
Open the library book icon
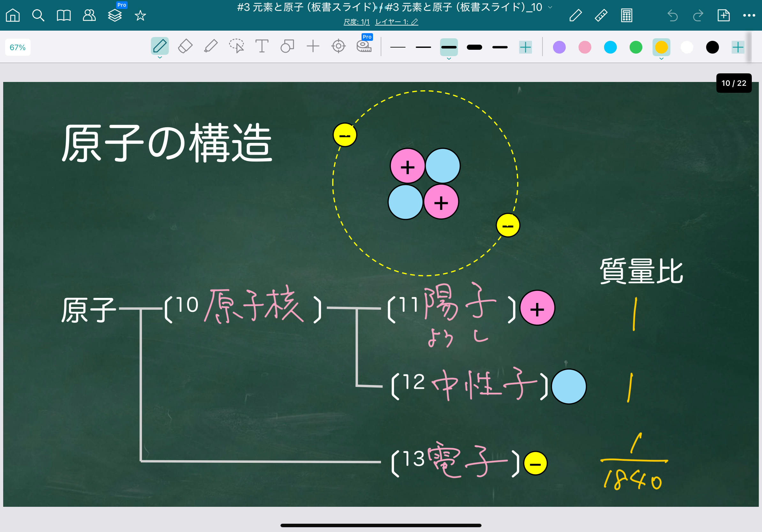click(64, 15)
